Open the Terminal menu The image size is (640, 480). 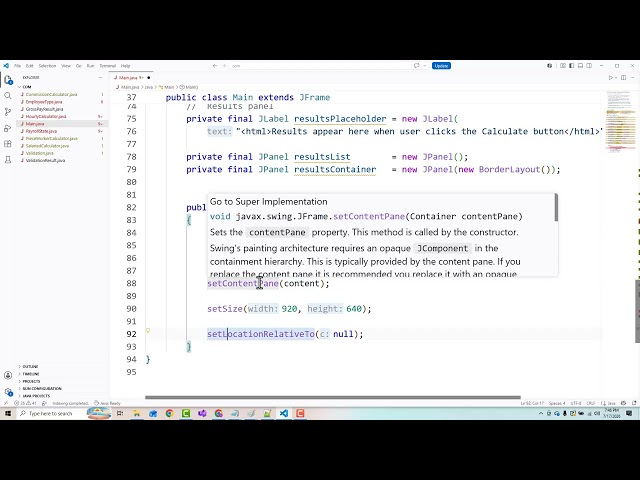(x=108, y=66)
